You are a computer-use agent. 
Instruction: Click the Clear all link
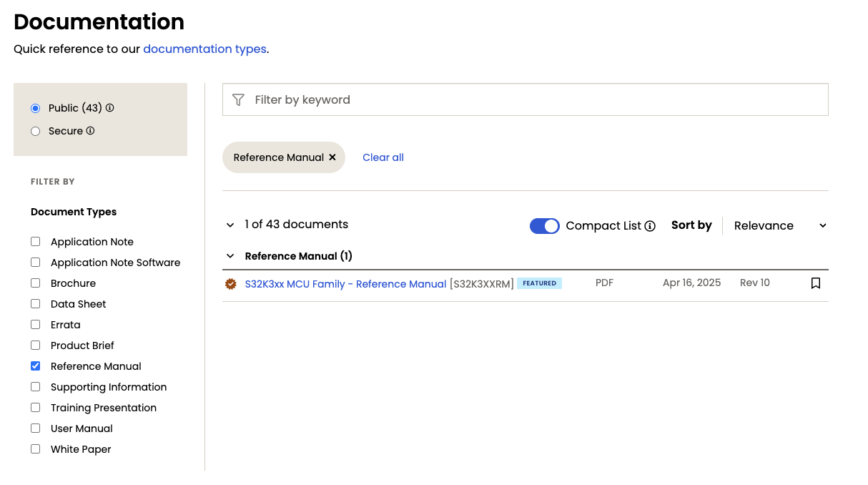coord(383,157)
